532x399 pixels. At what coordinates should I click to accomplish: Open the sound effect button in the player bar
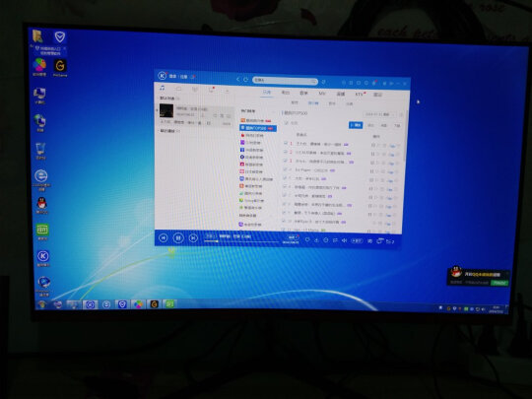coord(357,240)
